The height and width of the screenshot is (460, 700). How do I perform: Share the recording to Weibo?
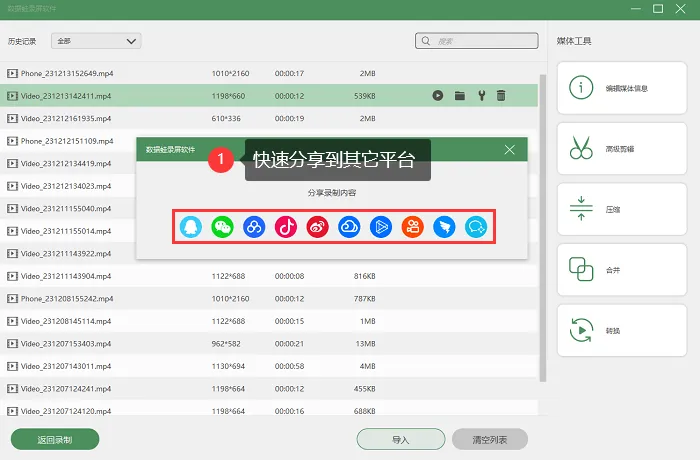[317, 227]
